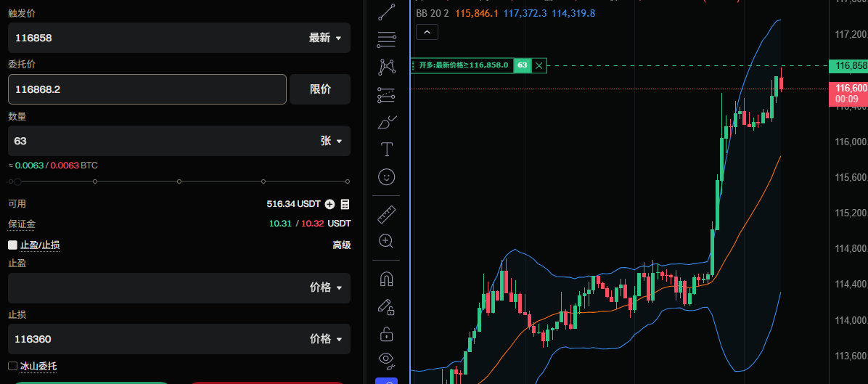Screen dimensions: 868x384
Task: Set quantity slider to 25% point
Action: pos(95,181)
